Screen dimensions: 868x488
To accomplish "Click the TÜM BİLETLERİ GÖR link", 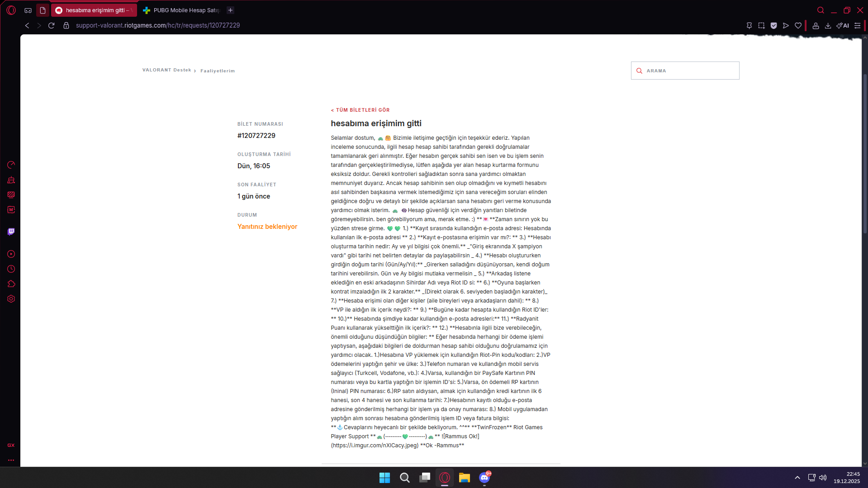I will (x=360, y=110).
